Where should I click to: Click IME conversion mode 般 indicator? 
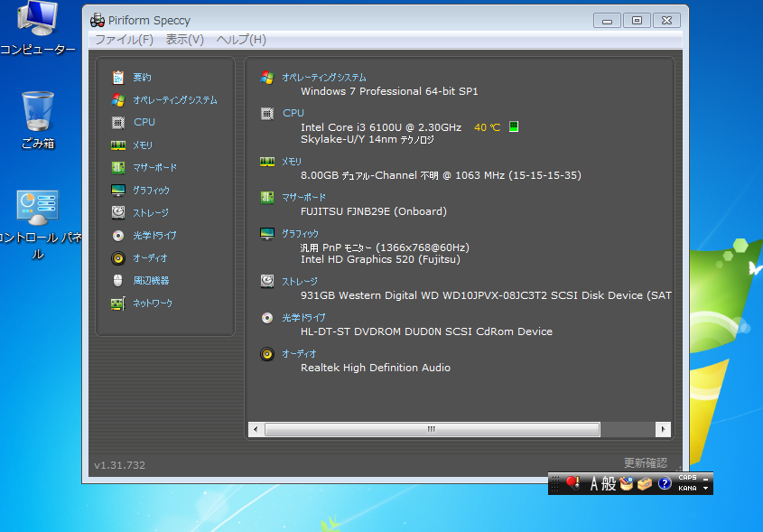(x=609, y=484)
